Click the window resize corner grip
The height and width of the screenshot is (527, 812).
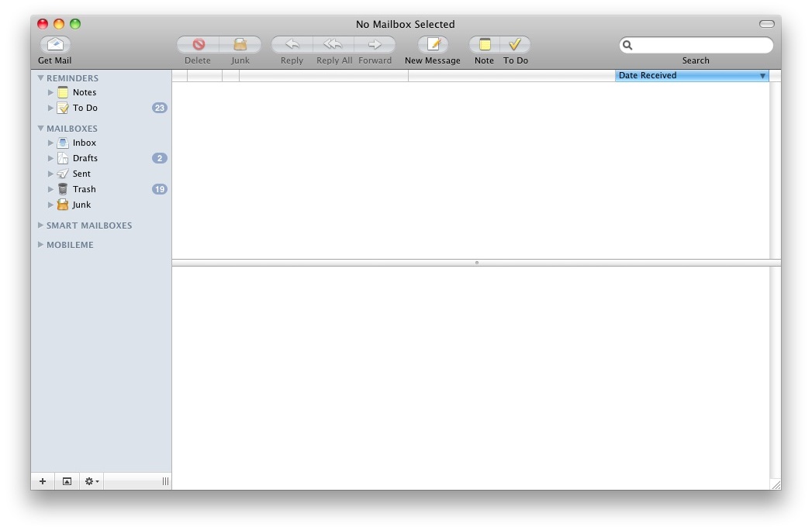pos(776,484)
